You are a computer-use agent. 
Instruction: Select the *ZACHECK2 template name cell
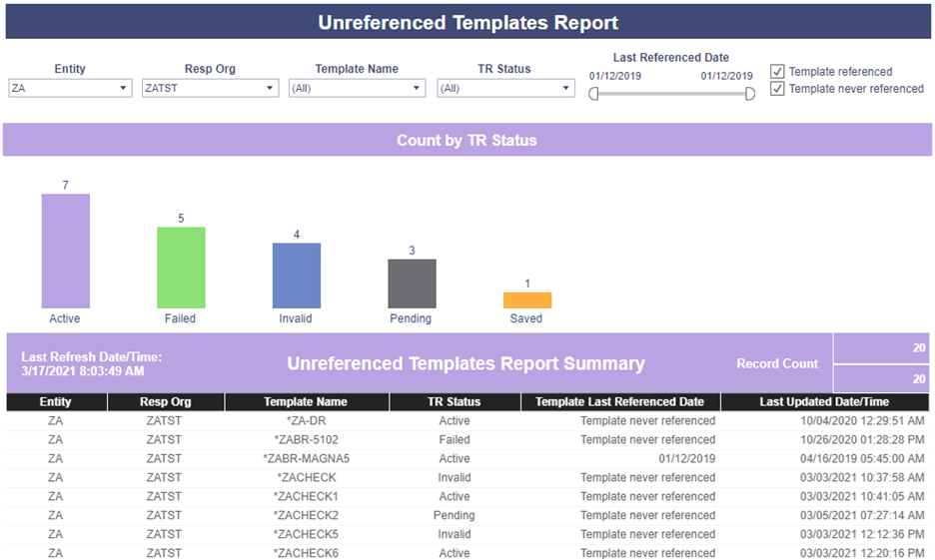306,515
